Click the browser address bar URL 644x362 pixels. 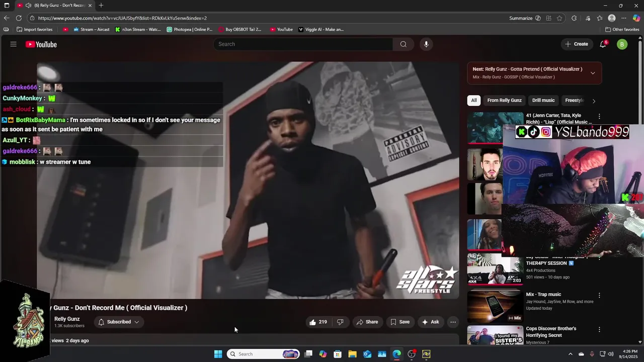[x=122, y=18]
